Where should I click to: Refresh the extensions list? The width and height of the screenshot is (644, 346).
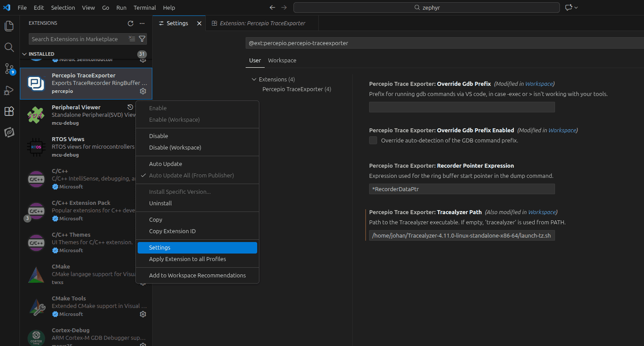coord(130,23)
